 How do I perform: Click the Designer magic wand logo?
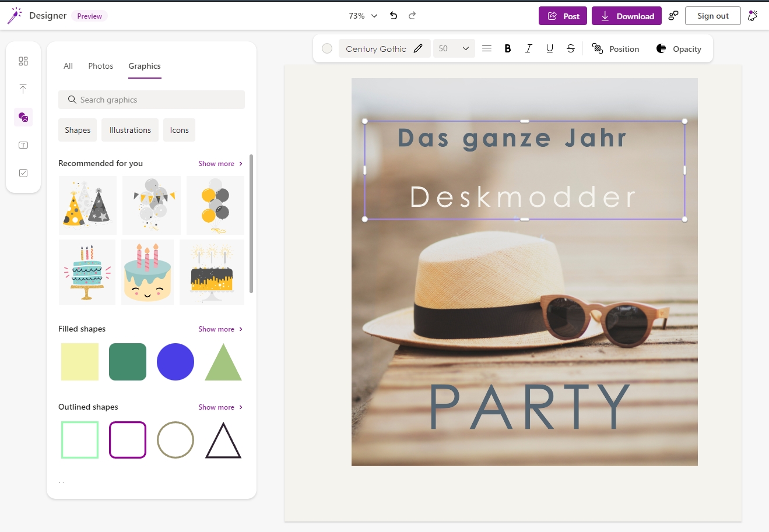[x=14, y=16]
